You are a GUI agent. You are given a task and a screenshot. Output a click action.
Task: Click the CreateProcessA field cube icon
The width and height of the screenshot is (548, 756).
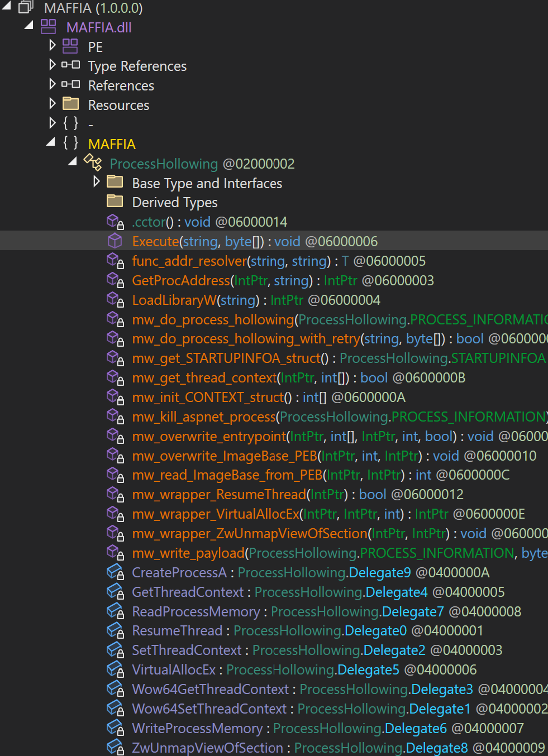coord(115,572)
